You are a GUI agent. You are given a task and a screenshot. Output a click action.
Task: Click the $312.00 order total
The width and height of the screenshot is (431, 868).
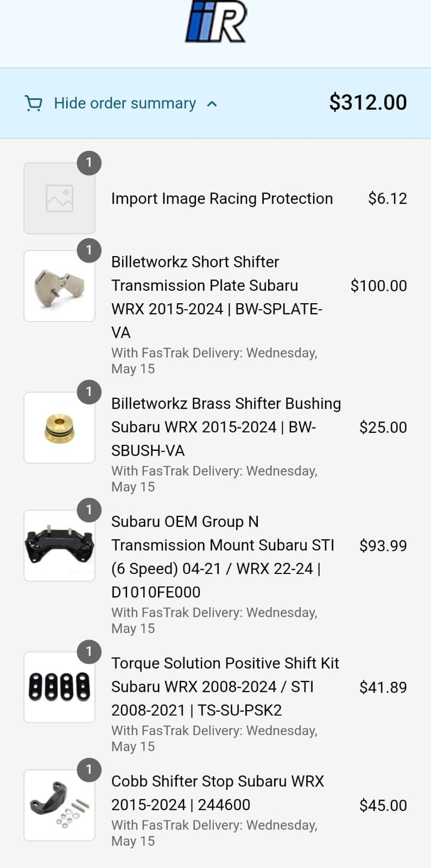367,103
